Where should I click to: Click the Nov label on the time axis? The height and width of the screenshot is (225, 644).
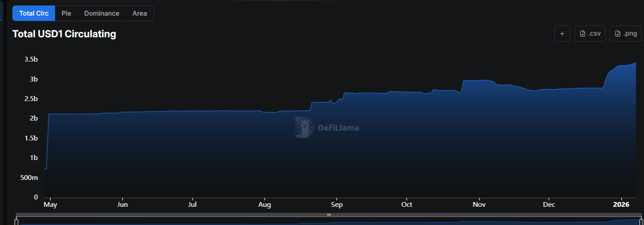coord(479,204)
